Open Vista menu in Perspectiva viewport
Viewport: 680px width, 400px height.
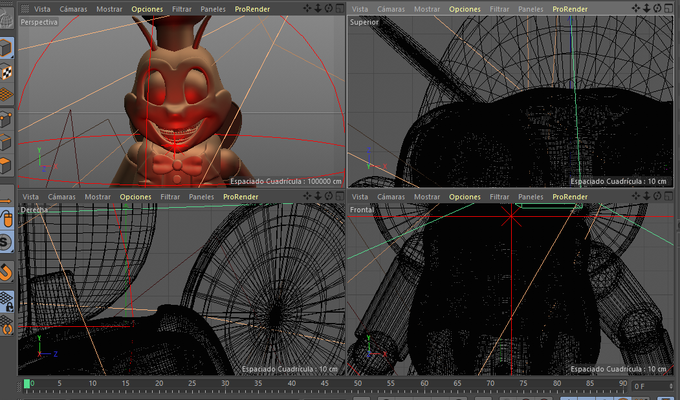[42, 9]
